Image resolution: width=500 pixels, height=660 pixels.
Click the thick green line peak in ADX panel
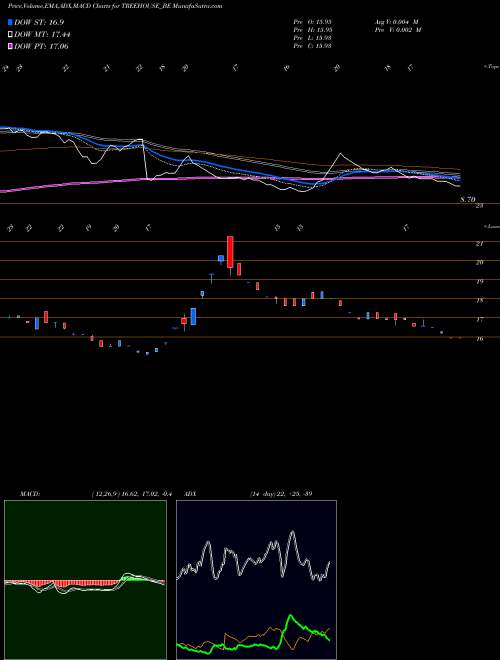(x=290, y=617)
